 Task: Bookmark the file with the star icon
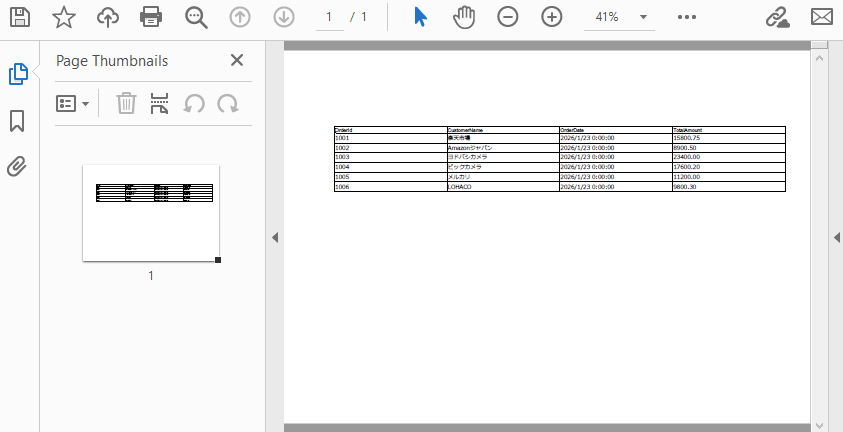click(x=63, y=17)
